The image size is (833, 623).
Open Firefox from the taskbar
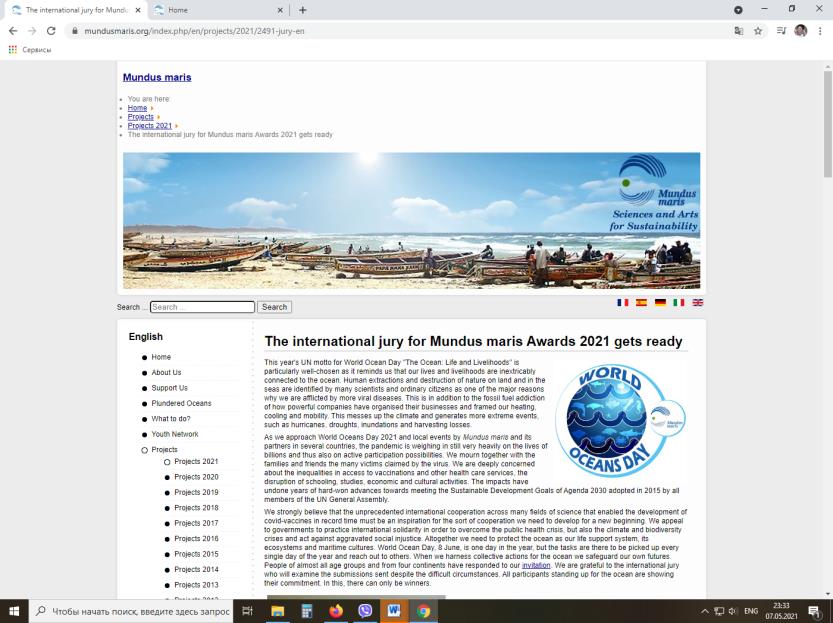coord(336,611)
